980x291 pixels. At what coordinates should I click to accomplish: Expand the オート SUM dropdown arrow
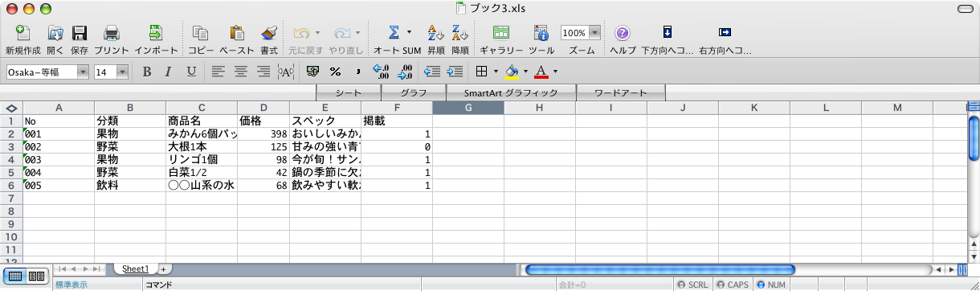(x=410, y=33)
